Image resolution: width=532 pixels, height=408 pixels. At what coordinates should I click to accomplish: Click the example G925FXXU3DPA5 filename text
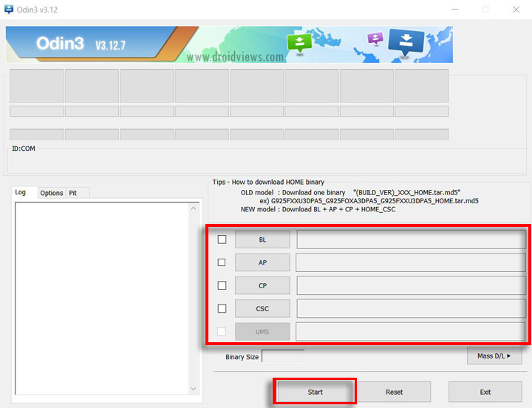pos(375,201)
